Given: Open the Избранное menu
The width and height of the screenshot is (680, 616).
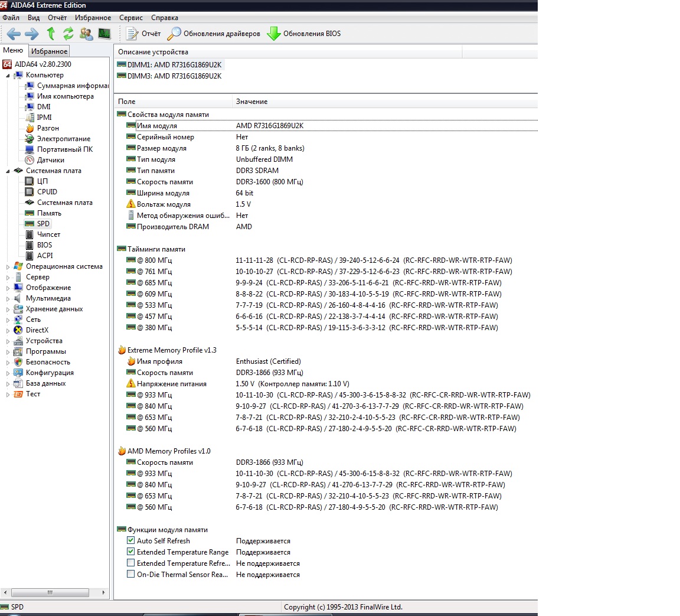Looking at the screenshot, I should (x=93, y=18).
